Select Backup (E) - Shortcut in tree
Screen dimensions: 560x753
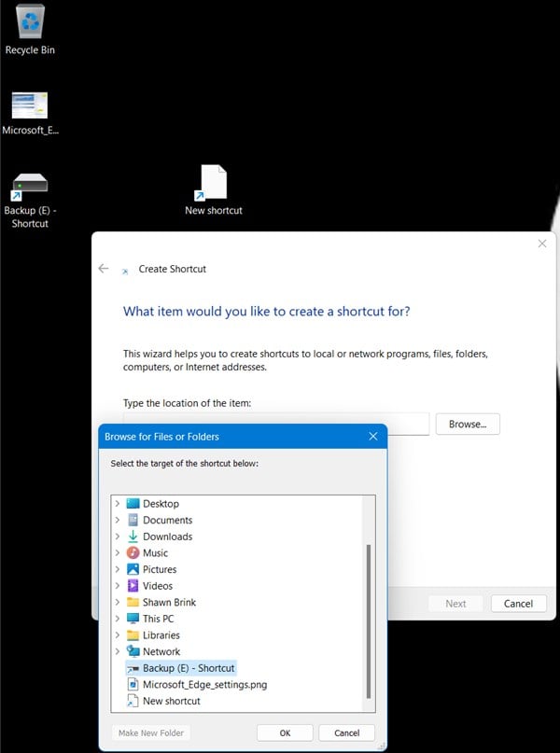(189, 668)
